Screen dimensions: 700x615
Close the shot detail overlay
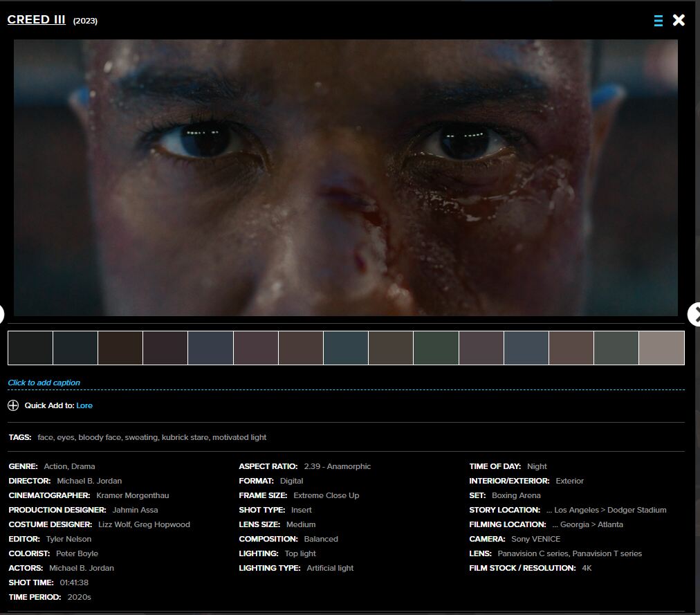(679, 20)
